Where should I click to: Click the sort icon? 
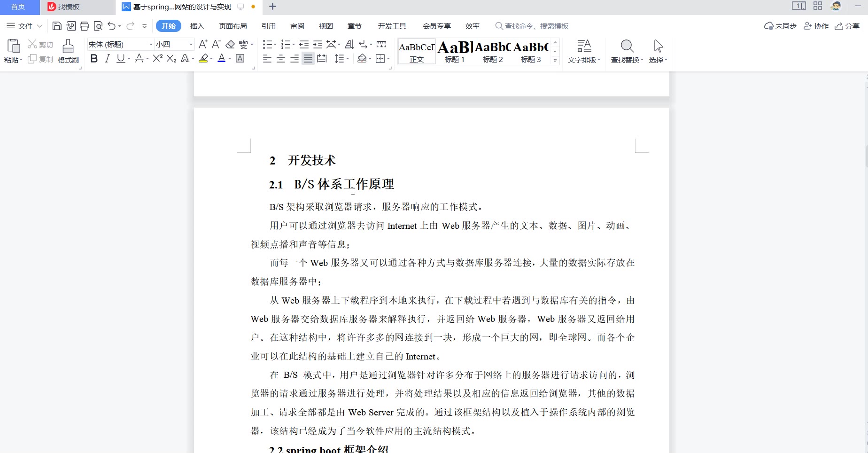pyautogui.click(x=349, y=44)
